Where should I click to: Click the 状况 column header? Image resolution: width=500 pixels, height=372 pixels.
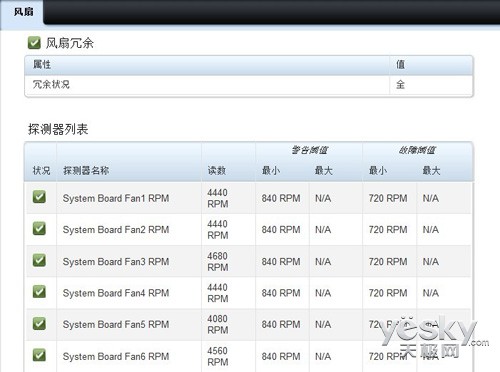41,171
